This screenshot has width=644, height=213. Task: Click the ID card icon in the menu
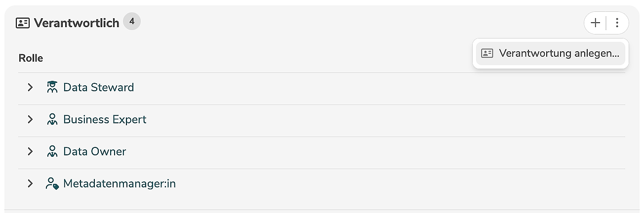click(487, 53)
